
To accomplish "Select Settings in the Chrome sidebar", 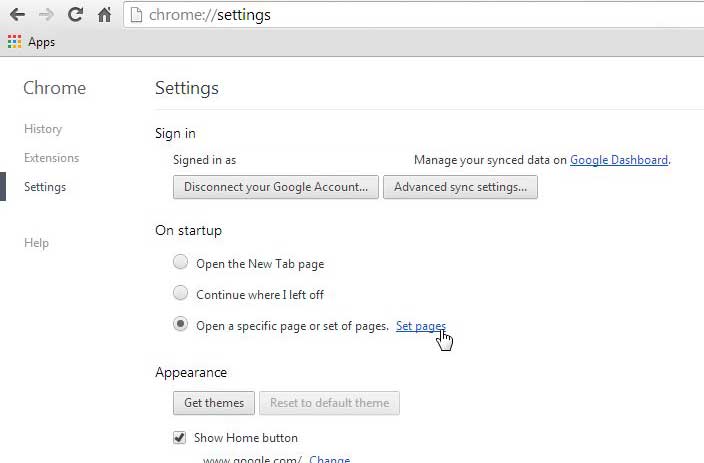I will pos(45,186).
